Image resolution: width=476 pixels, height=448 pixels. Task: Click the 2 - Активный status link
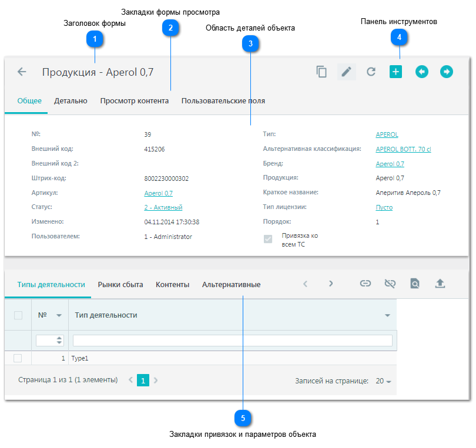coord(163,207)
